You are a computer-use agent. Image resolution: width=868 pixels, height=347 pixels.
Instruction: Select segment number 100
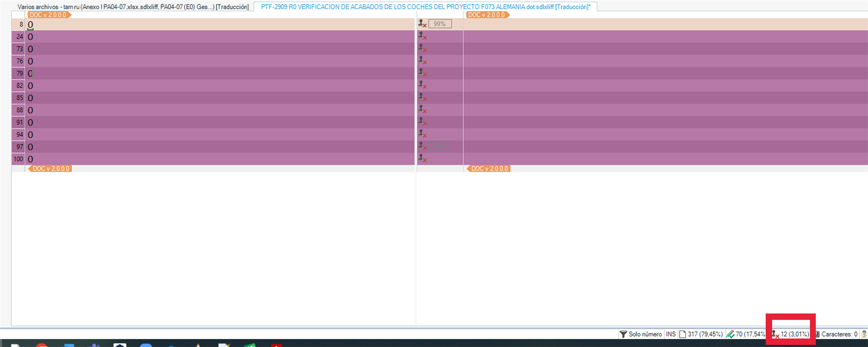coord(19,159)
